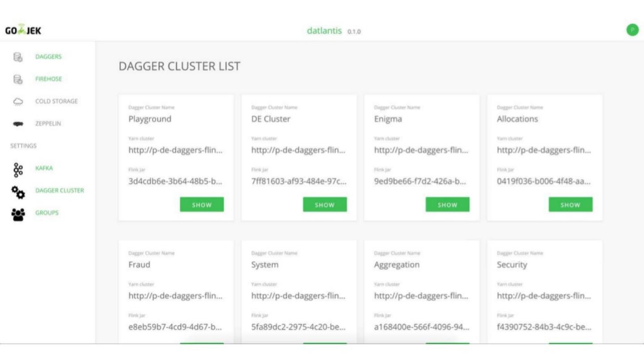Open the DAGGERS menu item
Viewport: 644px width, 362px height.
tap(48, 57)
